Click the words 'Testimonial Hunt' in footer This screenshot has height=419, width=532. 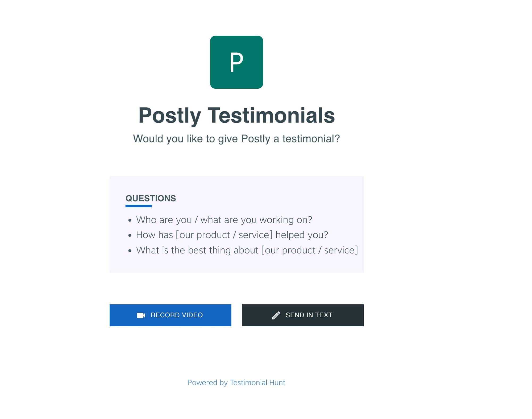coord(257,383)
